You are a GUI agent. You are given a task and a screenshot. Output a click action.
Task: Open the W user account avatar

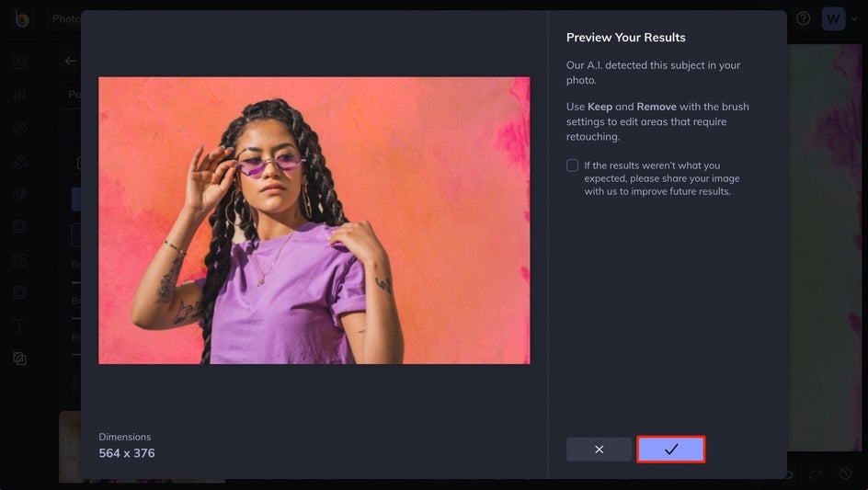[833, 18]
